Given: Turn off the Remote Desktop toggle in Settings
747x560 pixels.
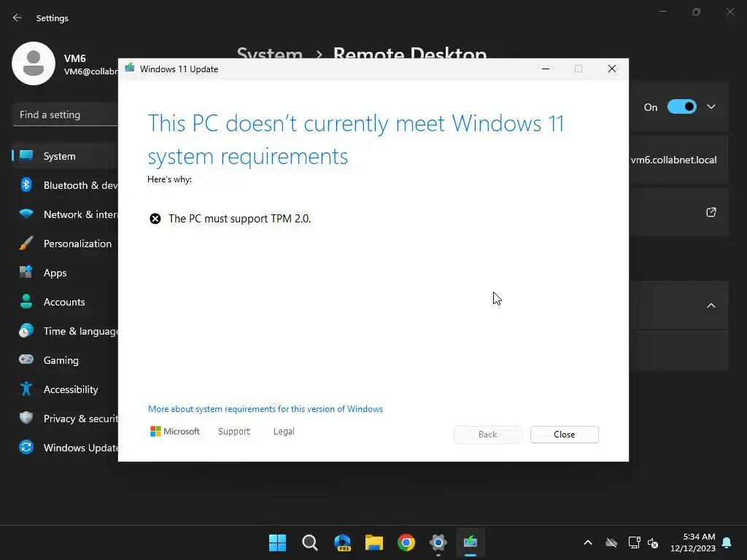Looking at the screenshot, I should tap(682, 106).
